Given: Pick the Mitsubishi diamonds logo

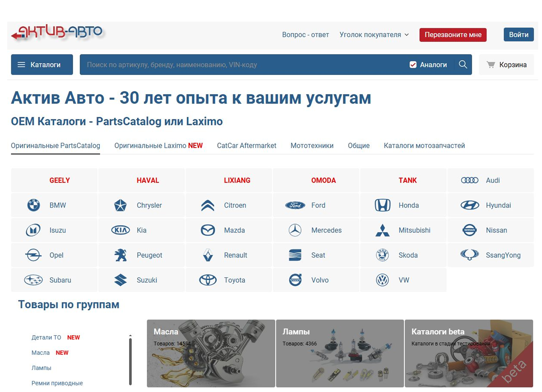Looking at the screenshot, I should point(382,230).
